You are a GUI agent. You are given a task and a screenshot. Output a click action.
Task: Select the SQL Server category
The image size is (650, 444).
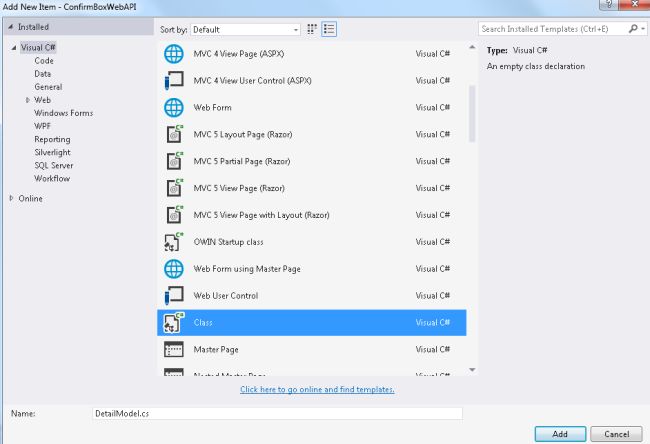click(x=53, y=165)
